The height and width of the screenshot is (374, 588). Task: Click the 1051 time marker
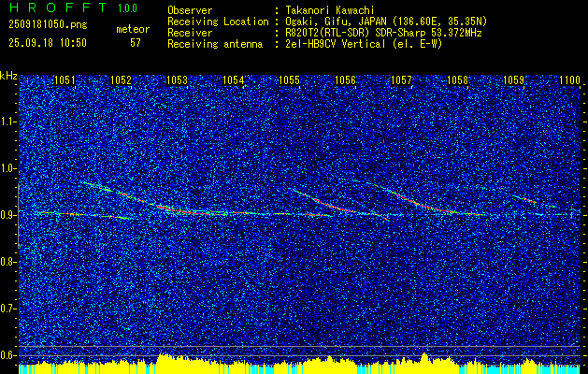pyautogui.click(x=65, y=80)
